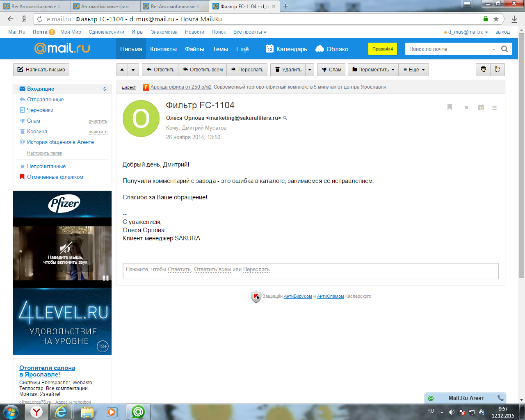Open the search options dropdown arrow
The height and width of the screenshot is (420, 525).
[494, 49]
